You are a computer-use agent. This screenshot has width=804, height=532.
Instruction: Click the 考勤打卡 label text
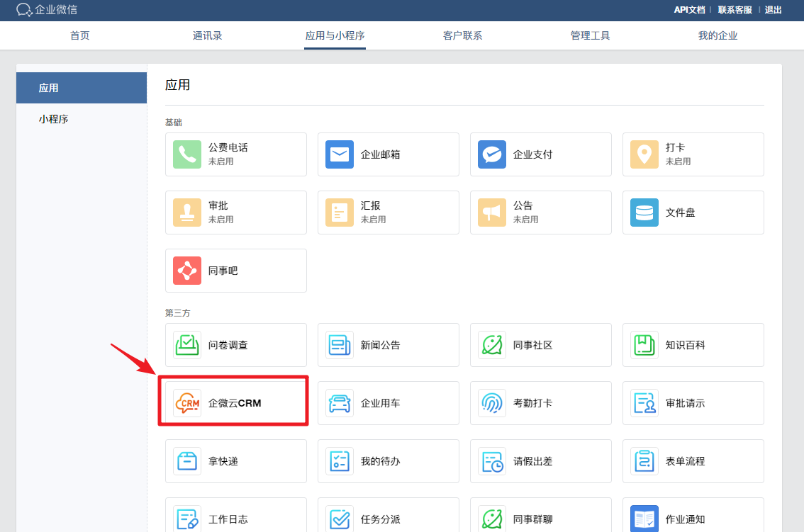tap(532, 403)
